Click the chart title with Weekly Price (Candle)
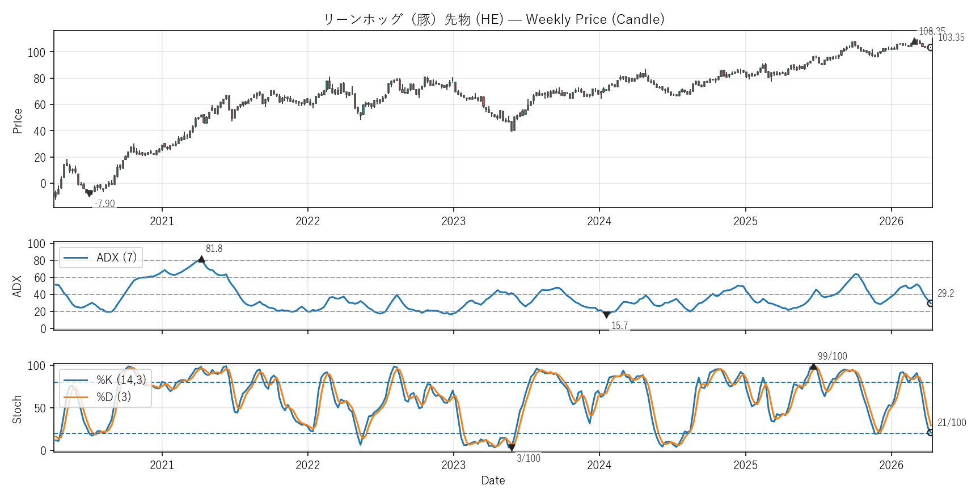 click(x=493, y=19)
